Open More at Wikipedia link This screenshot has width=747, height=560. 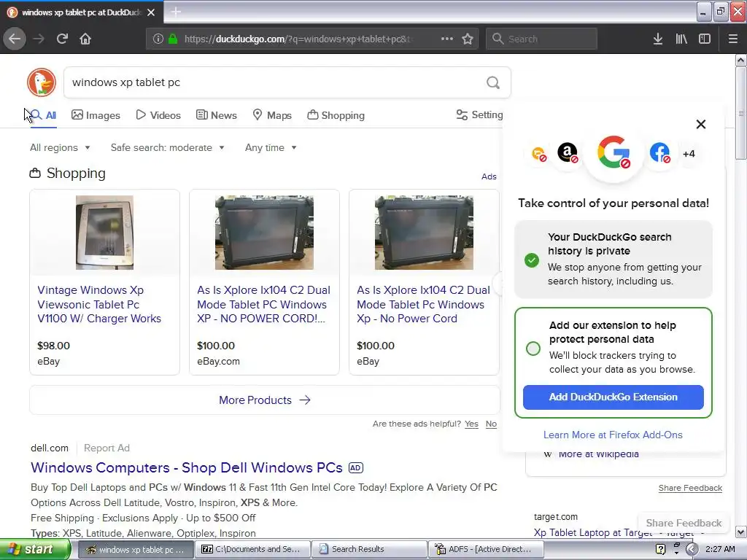tap(598, 454)
